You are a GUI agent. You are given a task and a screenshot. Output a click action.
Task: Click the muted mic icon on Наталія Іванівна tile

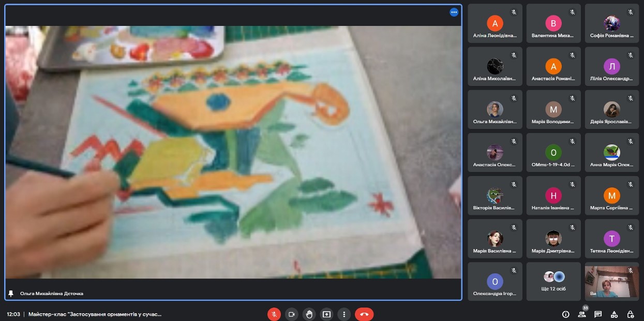click(x=573, y=183)
